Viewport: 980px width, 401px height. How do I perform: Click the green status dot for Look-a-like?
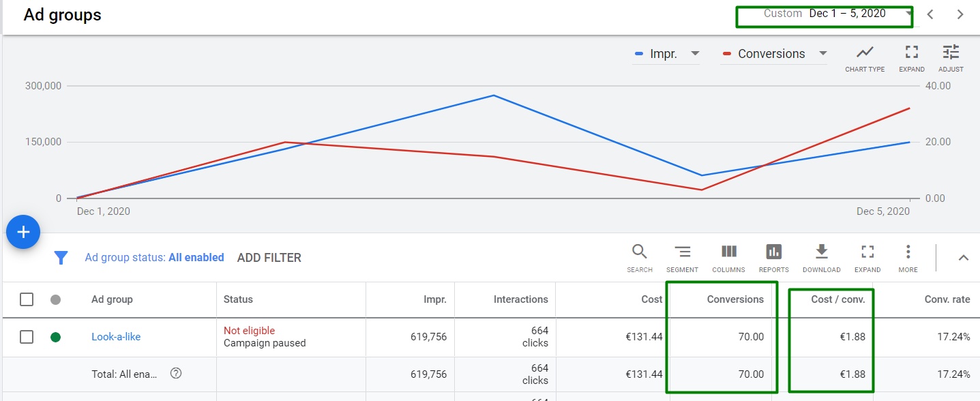coord(56,337)
